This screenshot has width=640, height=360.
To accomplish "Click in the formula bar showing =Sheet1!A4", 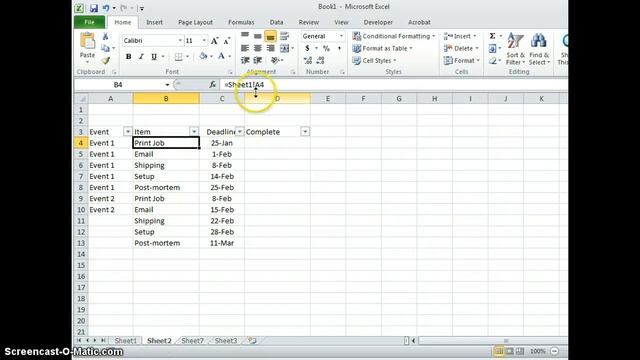I will click(393, 84).
